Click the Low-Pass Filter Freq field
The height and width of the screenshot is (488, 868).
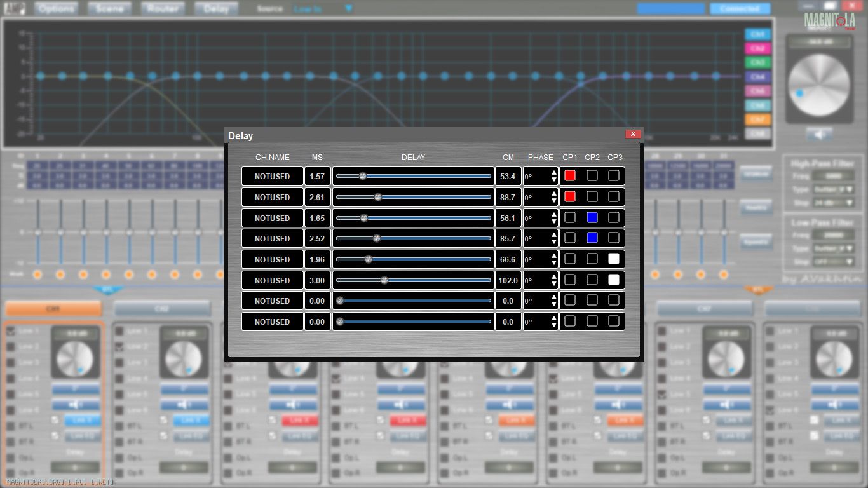tap(833, 235)
